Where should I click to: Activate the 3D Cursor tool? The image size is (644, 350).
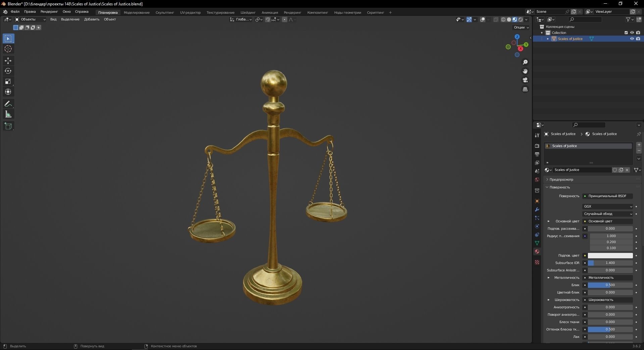pyautogui.click(x=8, y=49)
